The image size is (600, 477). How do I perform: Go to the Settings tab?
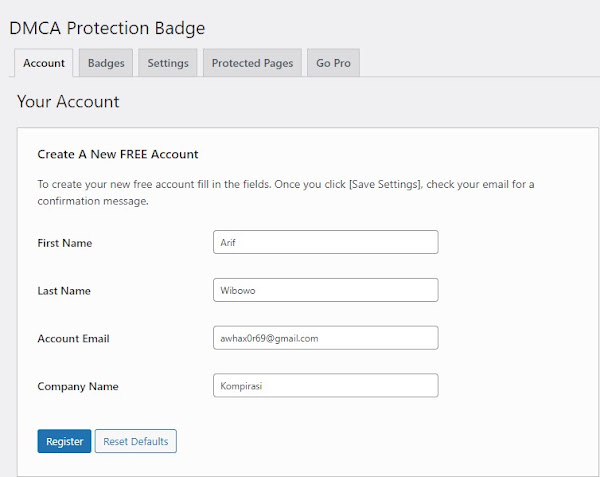click(168, 63)
